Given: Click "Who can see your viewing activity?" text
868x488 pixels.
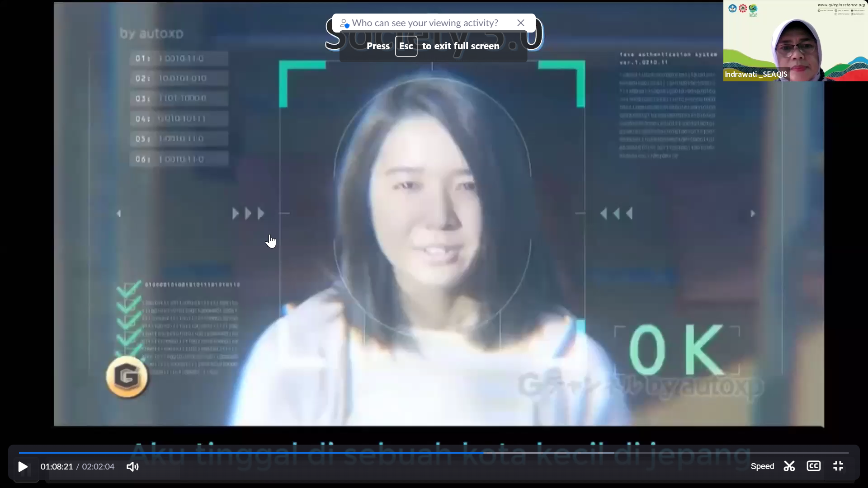Looking at the screenshot, I should 425,23.
